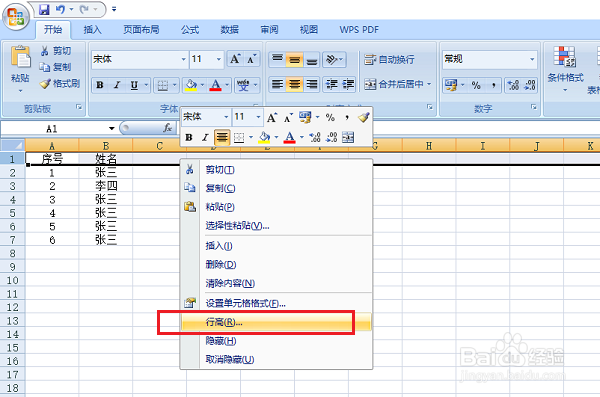The image size is (600, 397).
Task: Toggle underline in the ribbon font group
Action: tap(134, 85)
